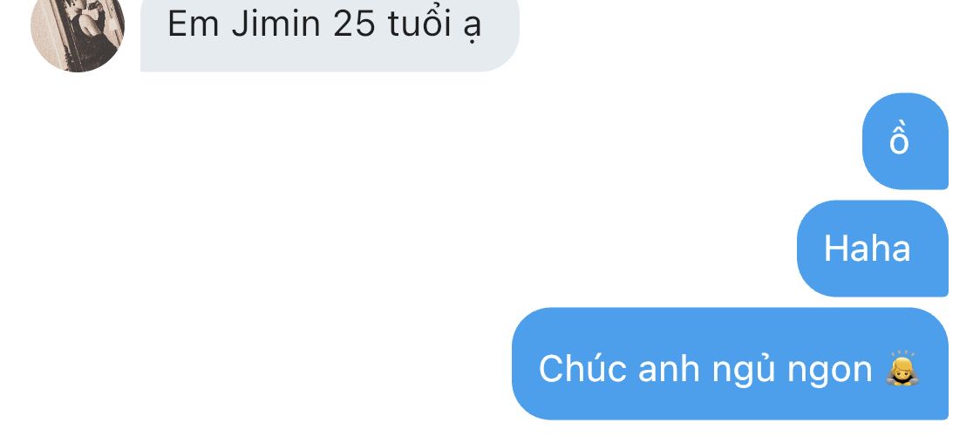The width and height of the screenshot is (980, 437).
Task: Select the blue 'Haha' message bubble
Action: point(873,249)
